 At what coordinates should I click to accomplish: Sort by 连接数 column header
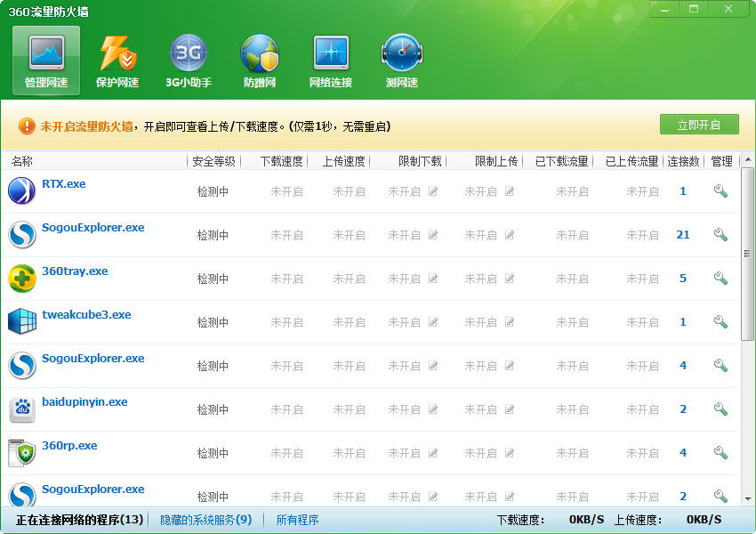pos(684,161)
